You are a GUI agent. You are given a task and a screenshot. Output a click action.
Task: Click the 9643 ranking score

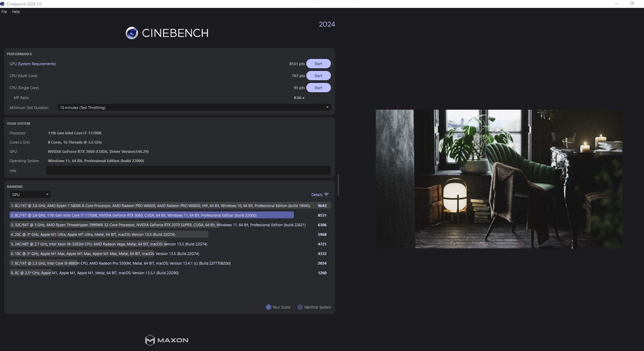point(322,206)
